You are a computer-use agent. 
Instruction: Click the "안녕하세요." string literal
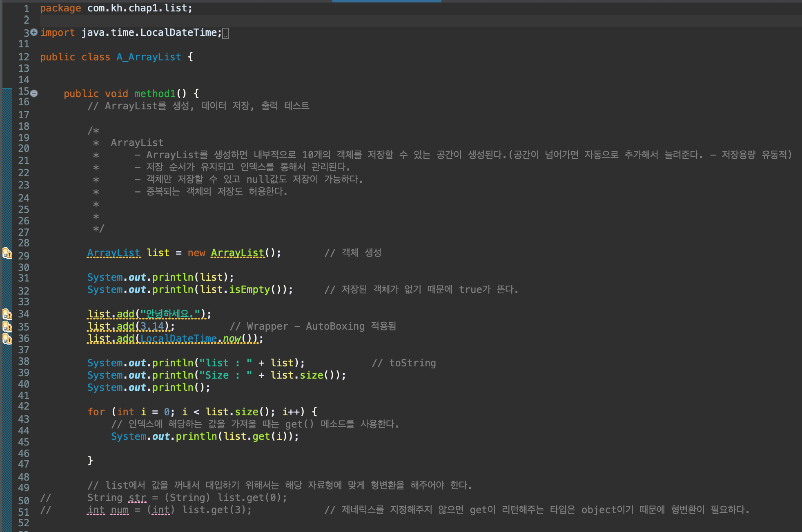170,314
